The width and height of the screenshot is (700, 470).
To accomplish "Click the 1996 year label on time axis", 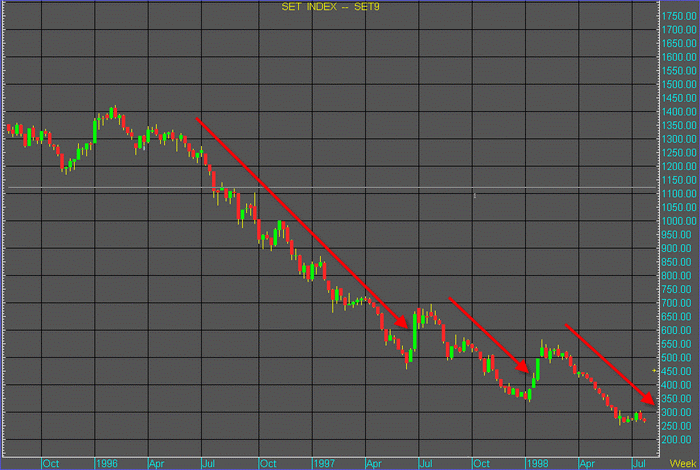I will [x=107, y=463].
